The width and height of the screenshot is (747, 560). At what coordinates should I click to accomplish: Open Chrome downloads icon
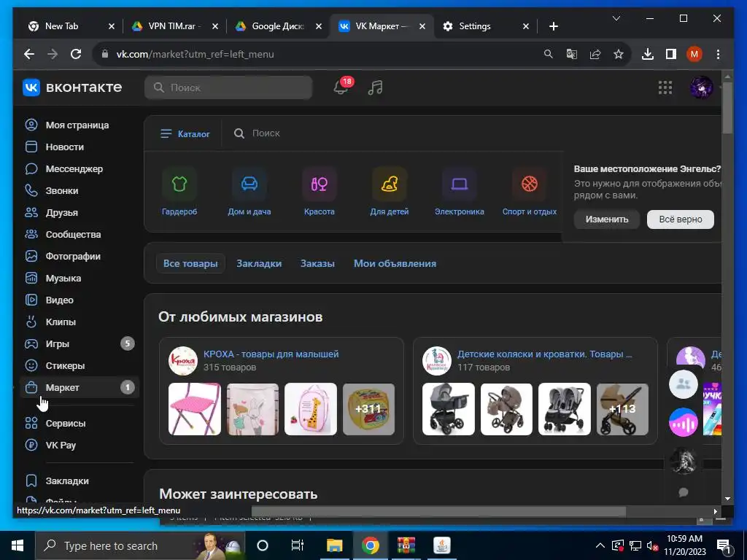click(x=648, y=54)
